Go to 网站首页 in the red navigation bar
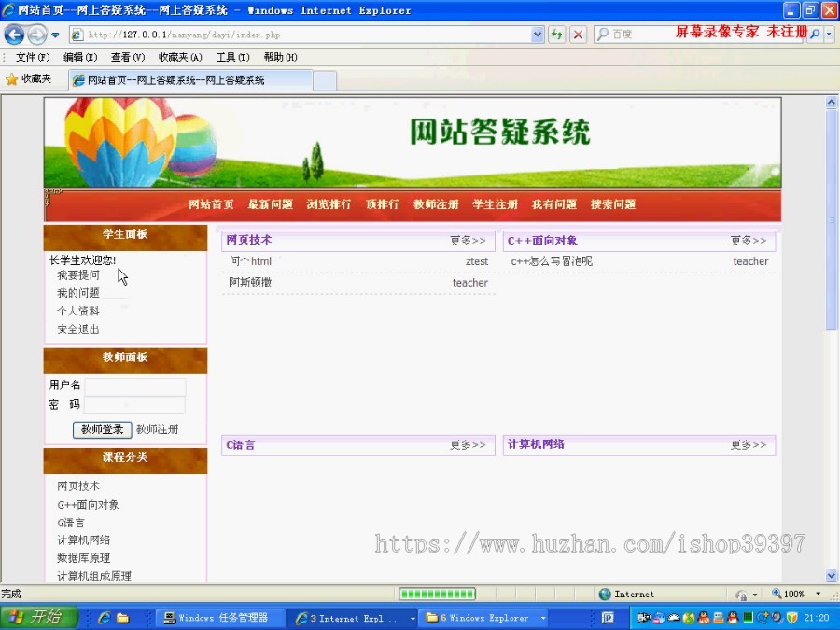 tap(211, 204)
